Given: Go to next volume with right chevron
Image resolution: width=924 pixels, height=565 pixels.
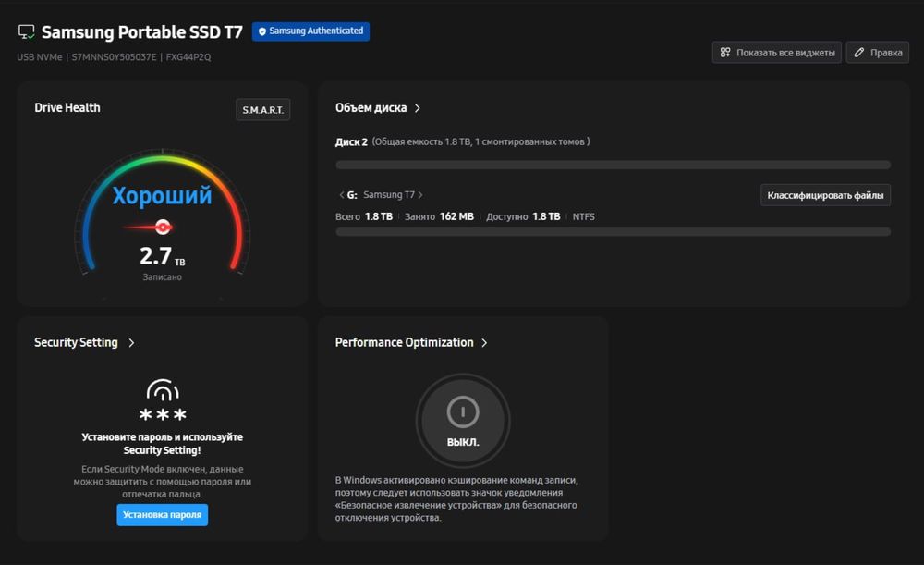Looking at the screenshot, I should point(420,194).
